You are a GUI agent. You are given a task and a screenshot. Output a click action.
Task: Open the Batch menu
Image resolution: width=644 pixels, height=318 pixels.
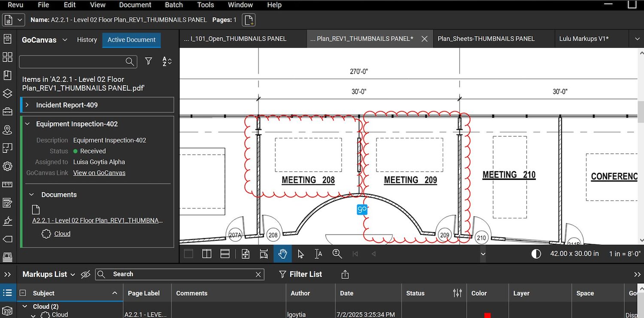pos(173,5)
